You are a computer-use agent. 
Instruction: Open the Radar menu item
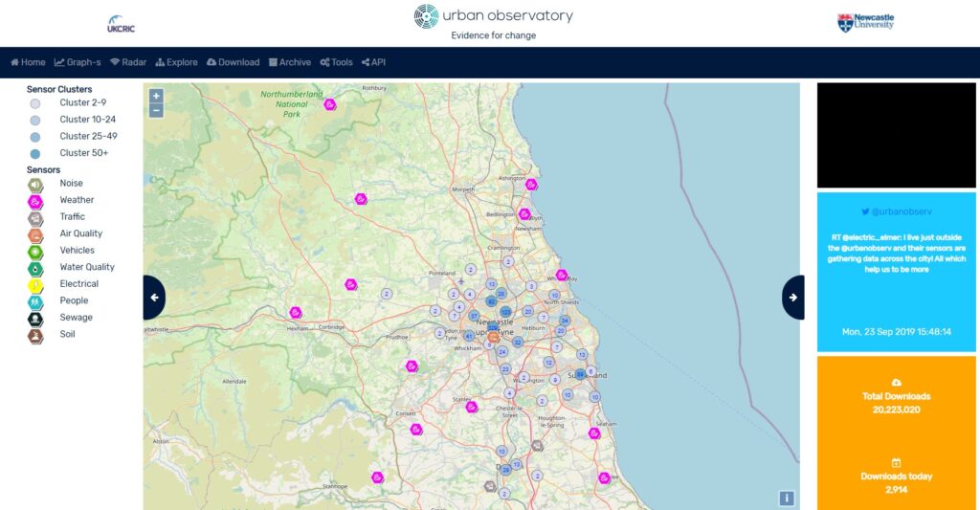(x=128, y=62)
